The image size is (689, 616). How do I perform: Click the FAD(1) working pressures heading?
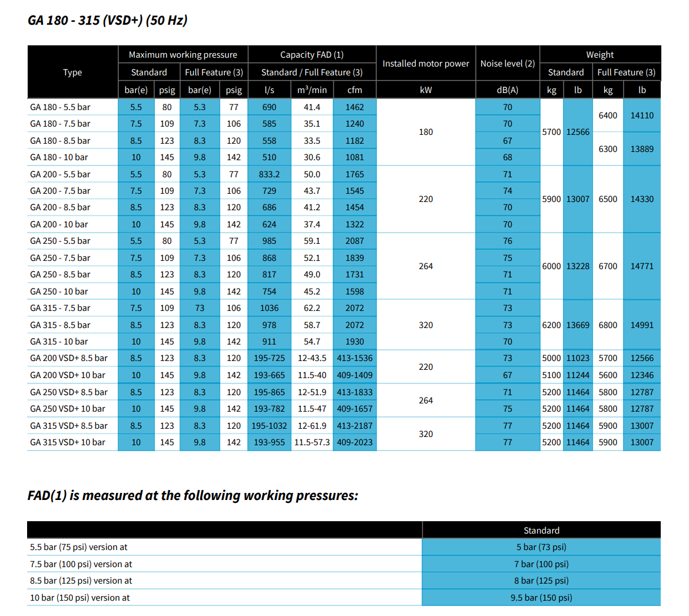point(193,496)
